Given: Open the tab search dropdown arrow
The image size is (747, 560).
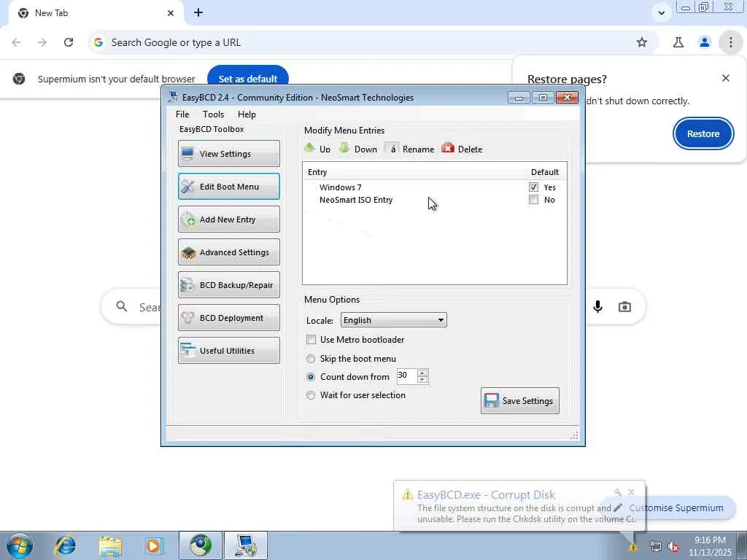Looking at the screenshot, I should [661, 13].
